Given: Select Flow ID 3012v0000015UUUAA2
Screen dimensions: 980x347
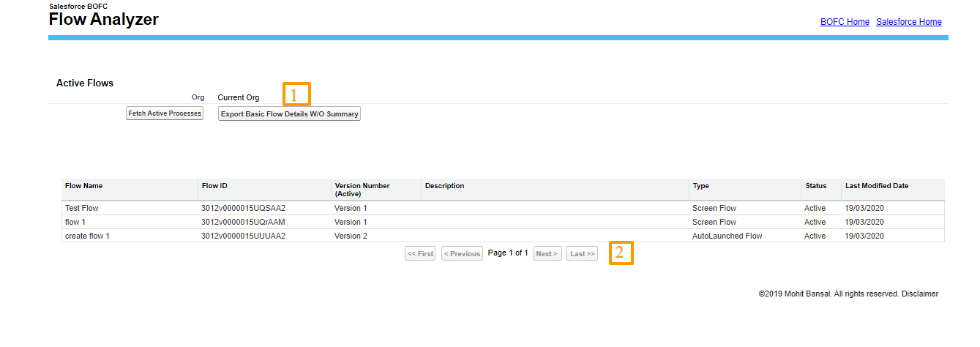Looking at the screenshot, I should (243, 236).
